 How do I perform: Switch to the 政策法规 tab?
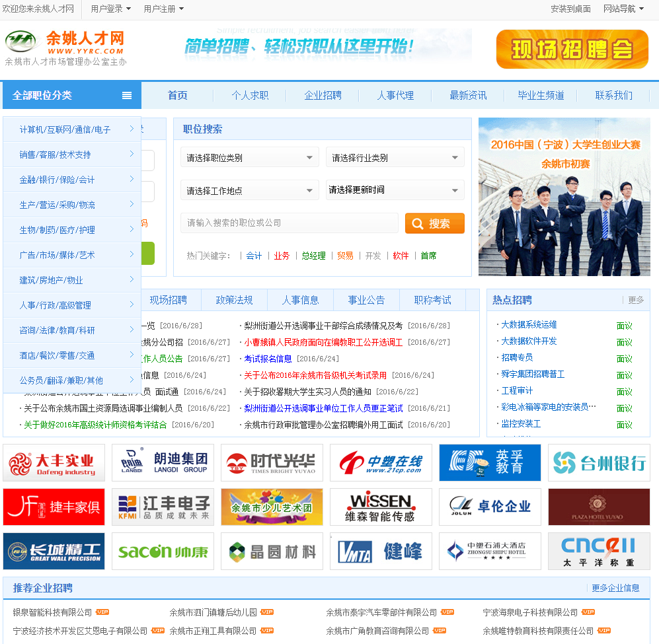[x=234, y=300]
